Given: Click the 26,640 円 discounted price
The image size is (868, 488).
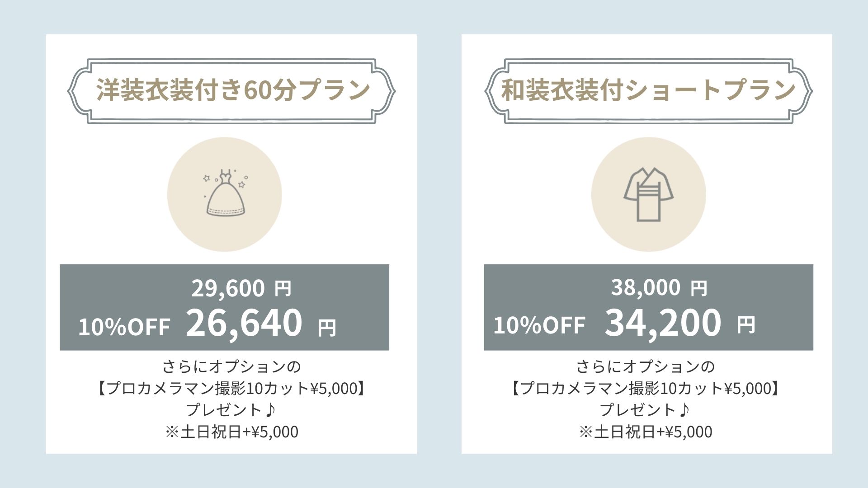Looking at the screenshot, I should pyautogui.click(x=261, y=323).
